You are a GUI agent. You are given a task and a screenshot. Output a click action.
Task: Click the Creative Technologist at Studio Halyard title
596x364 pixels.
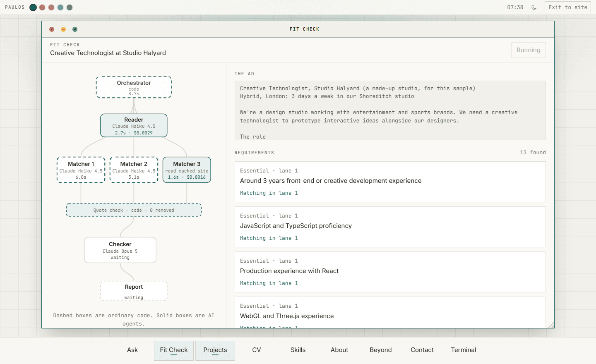[108, 53]
